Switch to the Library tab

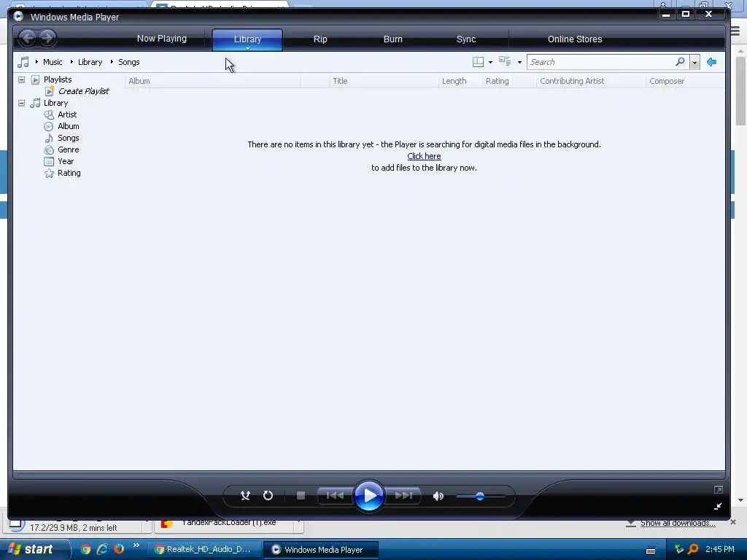coord(247,39)
